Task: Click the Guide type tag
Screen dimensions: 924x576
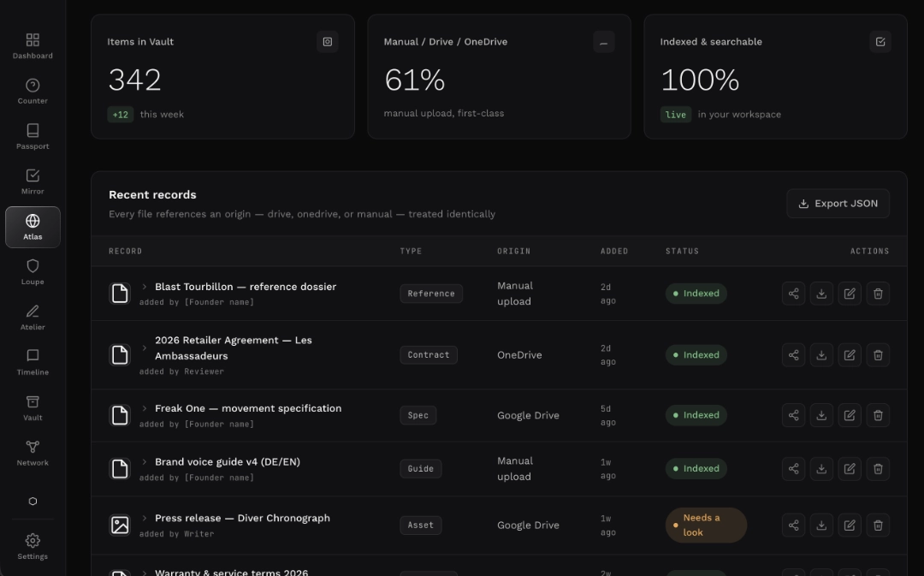Action: [421, 469]
